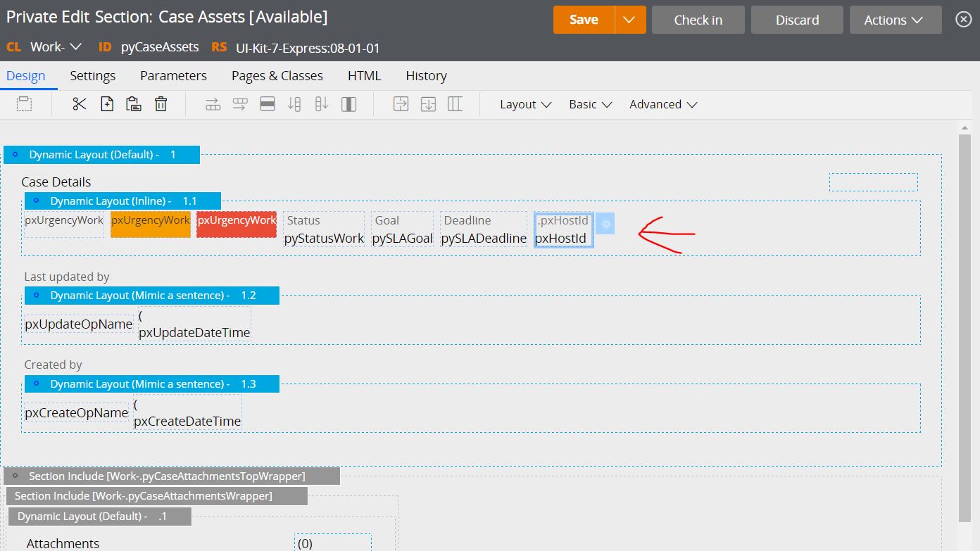The width and height of the screenshot is (980, 551).
Task: Open the Save button's dropdown arrow
Action: click(630, 20)
